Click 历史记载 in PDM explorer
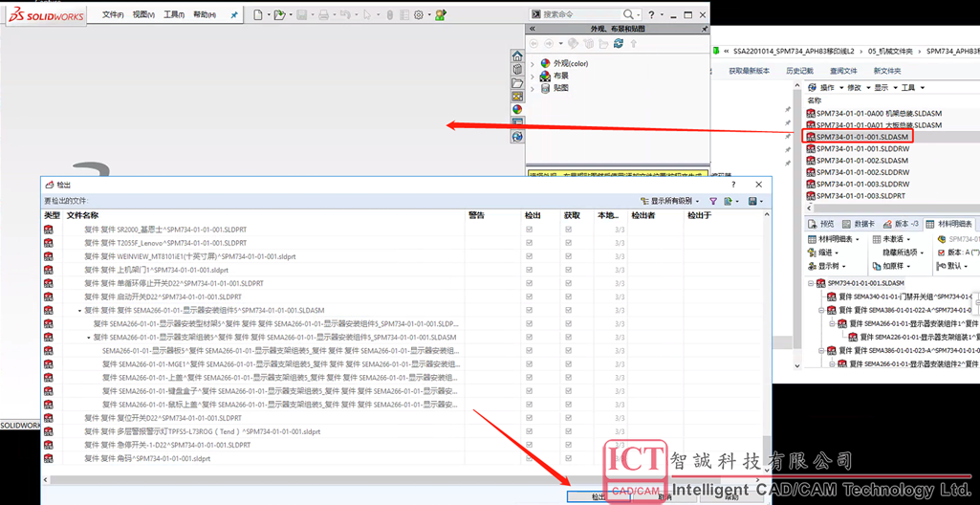Image resolution: width=980 pixels, height=505 pixels. point(798,71)
